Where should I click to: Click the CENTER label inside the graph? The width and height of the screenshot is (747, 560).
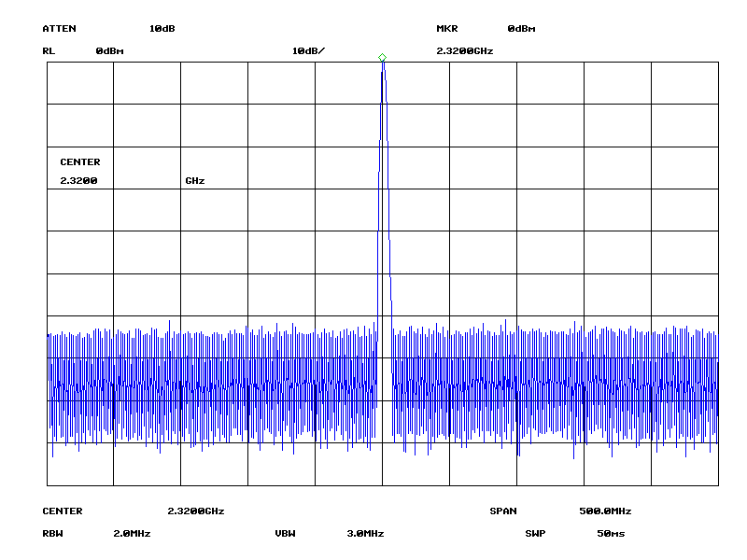coord(80,161)
